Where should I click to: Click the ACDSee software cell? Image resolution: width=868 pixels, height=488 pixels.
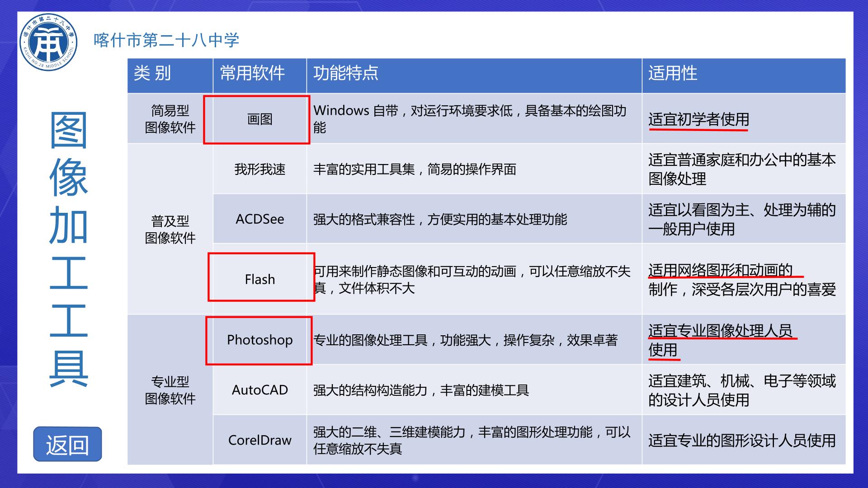coord(260,219)
